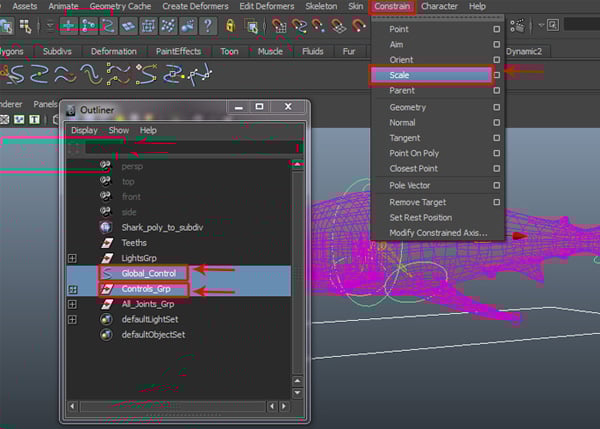The height and width of the screenshot is (429, 600).
Task: Select Global_Control in the Outliner
Action: tap(148, 274)
